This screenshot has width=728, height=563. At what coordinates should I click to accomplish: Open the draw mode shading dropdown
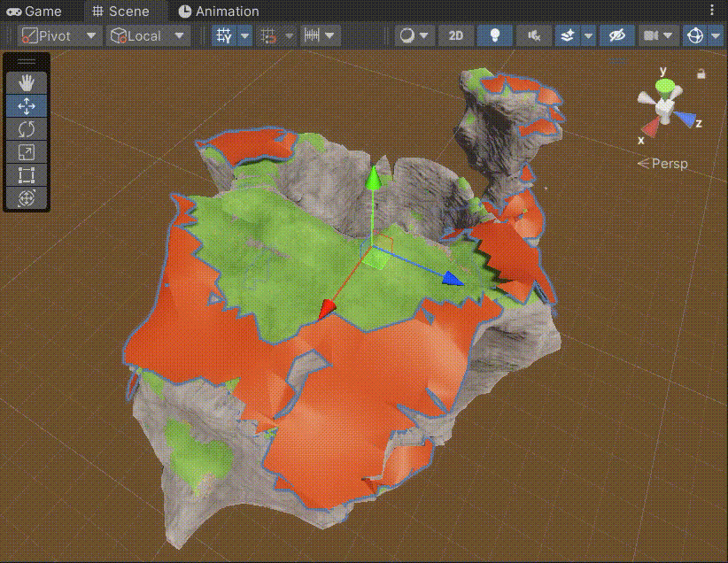pos(414,35)
